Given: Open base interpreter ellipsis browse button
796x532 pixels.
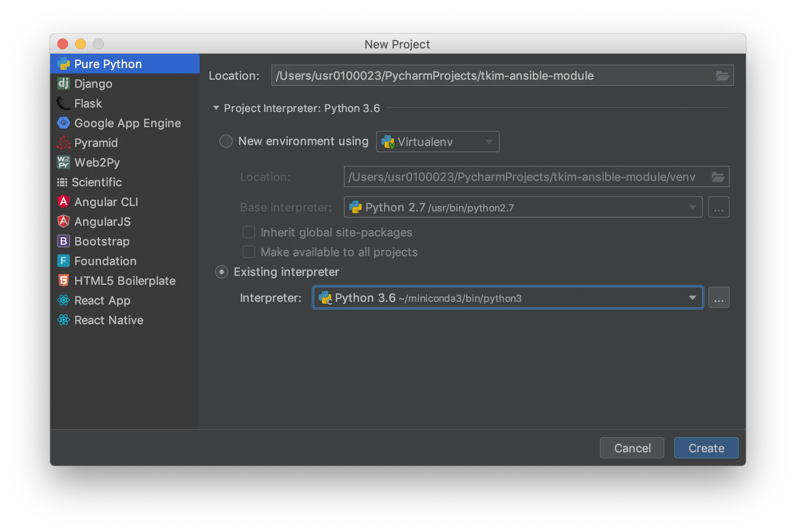Looking at the screenshot, I should 719,207.
